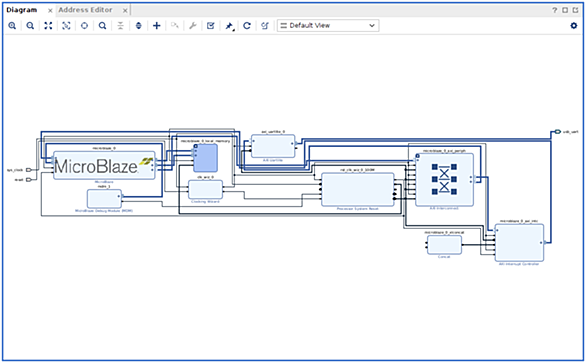Click the AXI Interrupt Controller label
The width and height of the screenshot is (586, 364).
point(519,264)
